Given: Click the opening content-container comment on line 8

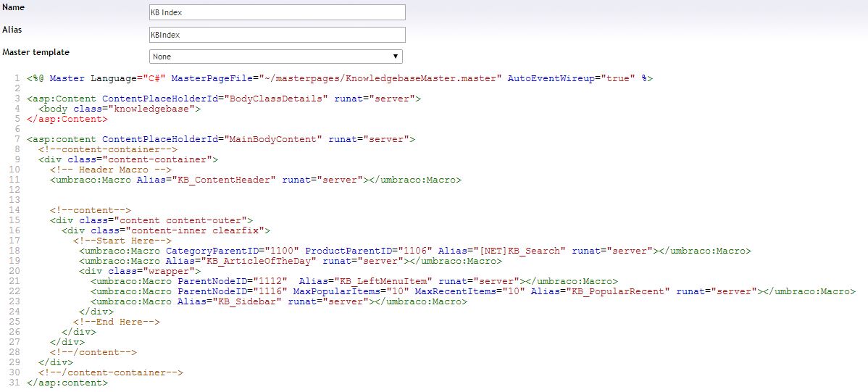Looking at the screenshot, I should pos(108,149).
